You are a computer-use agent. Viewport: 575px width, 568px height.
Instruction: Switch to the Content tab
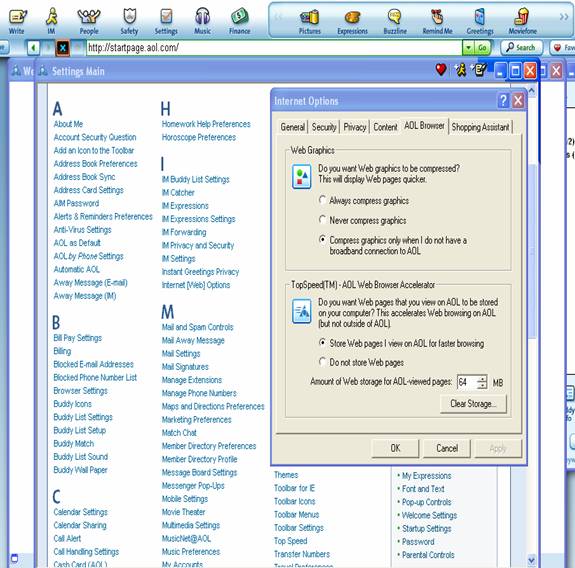coord(385,127)
